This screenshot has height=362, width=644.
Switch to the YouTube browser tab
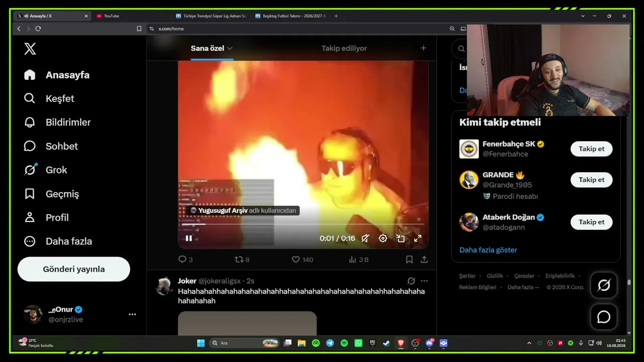click(x=132, y=16)
